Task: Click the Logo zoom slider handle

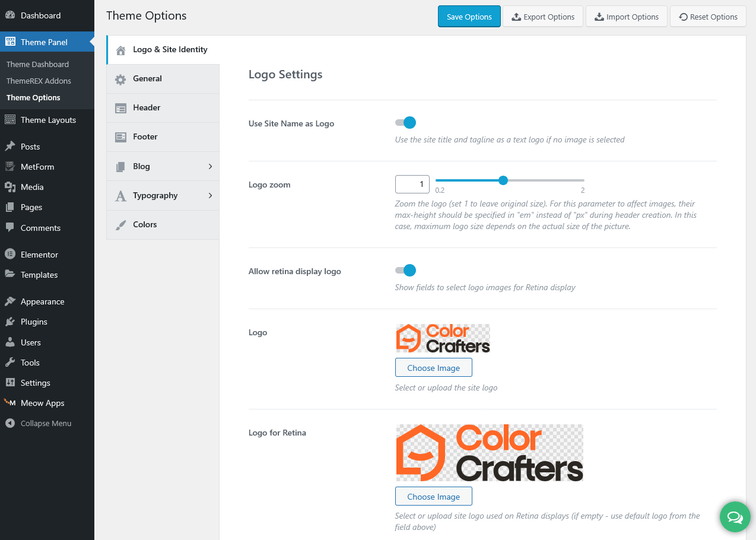Action: point(503,180)
